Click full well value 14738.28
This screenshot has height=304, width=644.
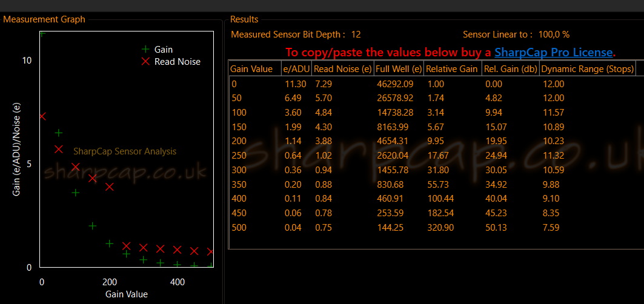tap(395, 113)
